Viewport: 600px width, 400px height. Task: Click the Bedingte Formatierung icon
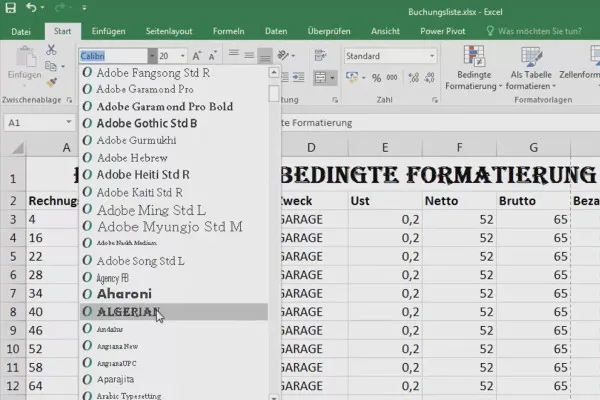tap(476, 56)
